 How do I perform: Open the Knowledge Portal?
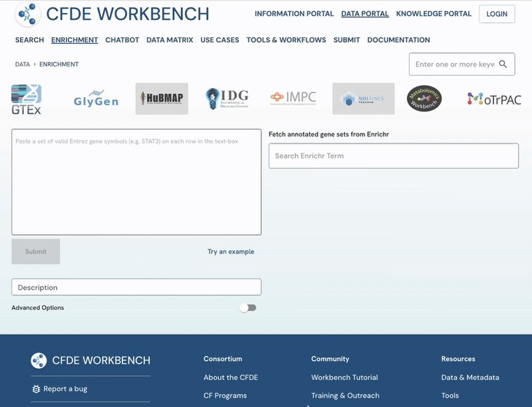click(x=433, y=14)
